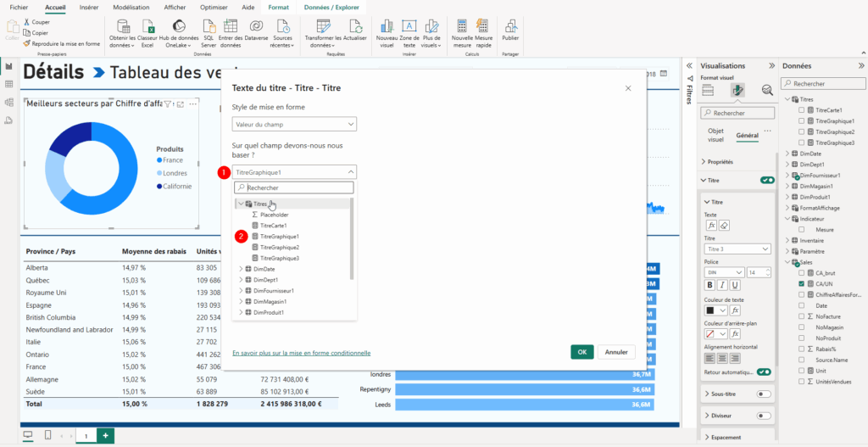Add a new page with plus button
The width and height of the screenshot is (868, 447).
(106, 436)
